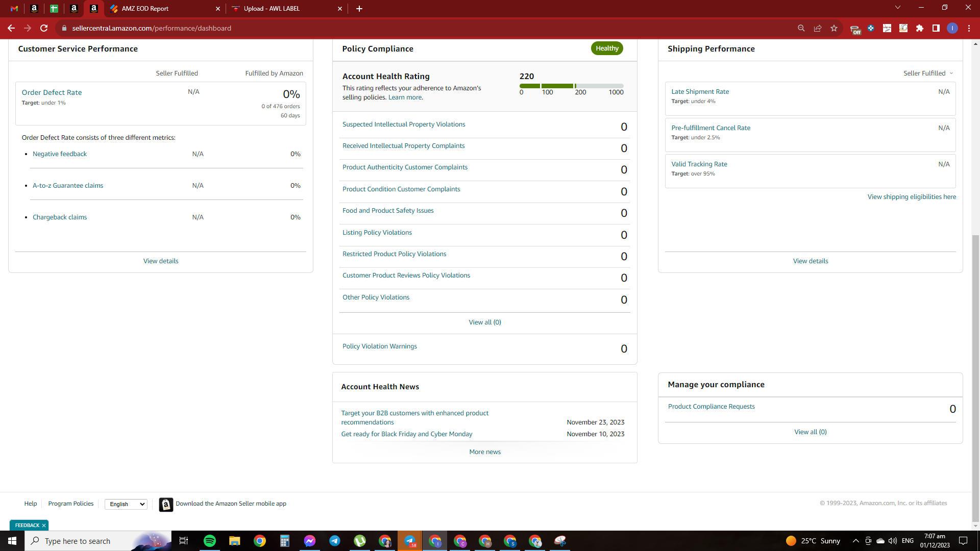
Task: View details for Shipping Performance
Action: pyautogui.click(x=811, y=261)
